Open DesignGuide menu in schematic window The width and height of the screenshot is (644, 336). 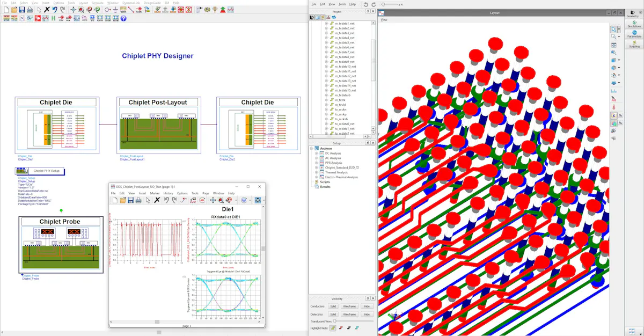click(152, 3)
